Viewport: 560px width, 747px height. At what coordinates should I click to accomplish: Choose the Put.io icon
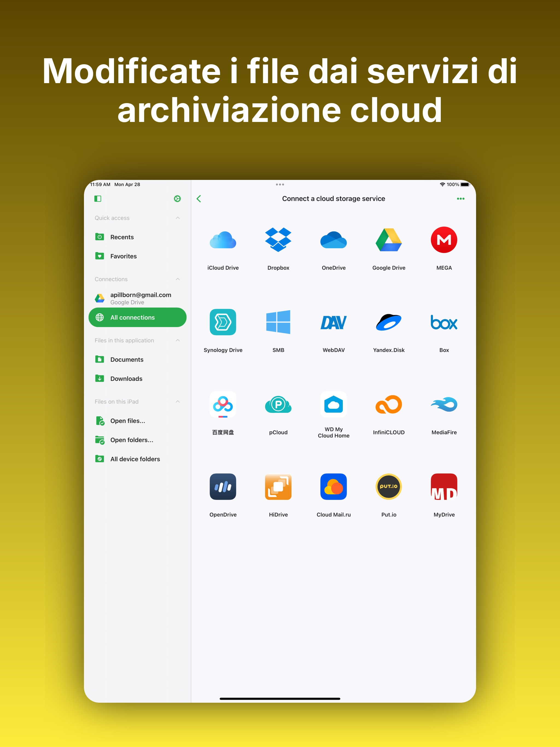[389, 487]
